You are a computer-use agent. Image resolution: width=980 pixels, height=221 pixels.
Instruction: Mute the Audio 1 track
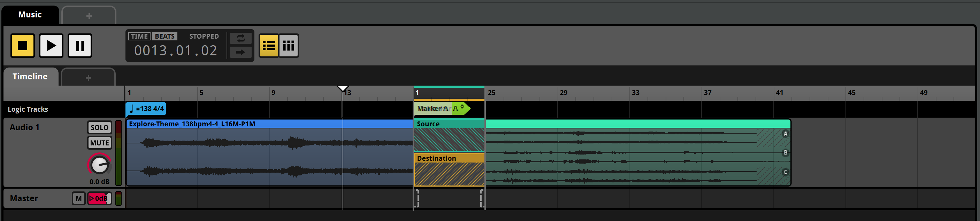[100, 143]
